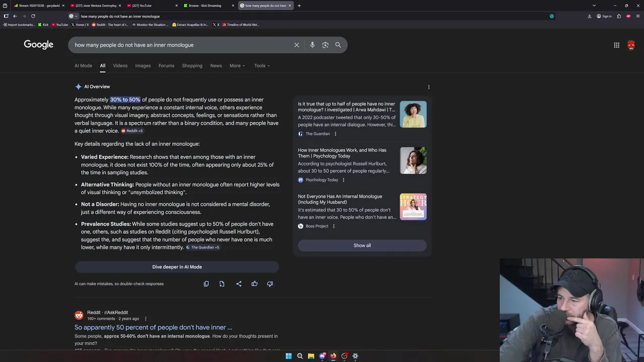The image size is (644, 362).
Task: Copy the AI Overview response
Action: (x=206, y=284)
